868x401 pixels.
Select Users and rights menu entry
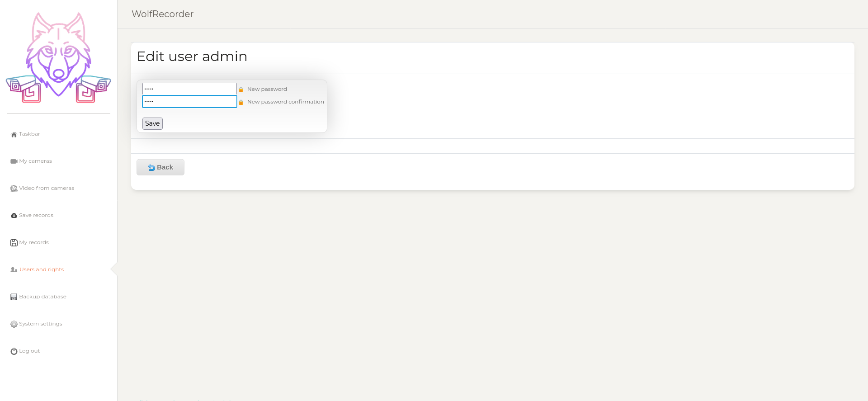(x=42, y=270)
